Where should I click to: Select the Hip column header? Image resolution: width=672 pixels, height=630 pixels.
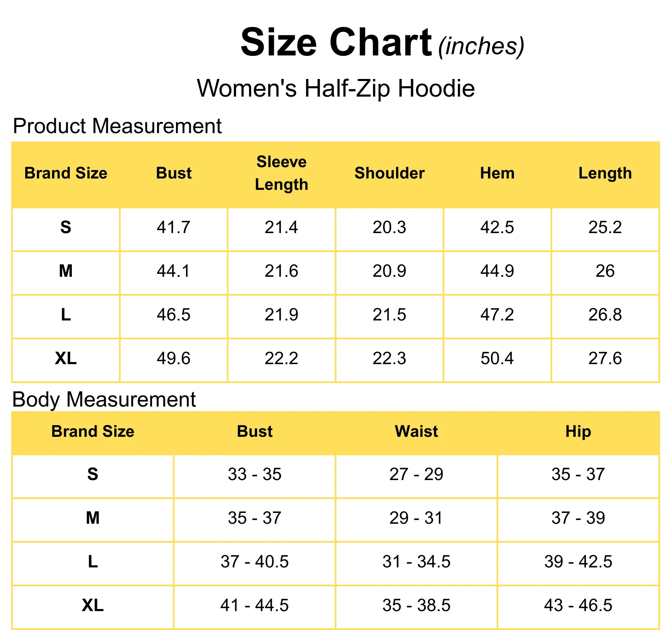point(578,432)
